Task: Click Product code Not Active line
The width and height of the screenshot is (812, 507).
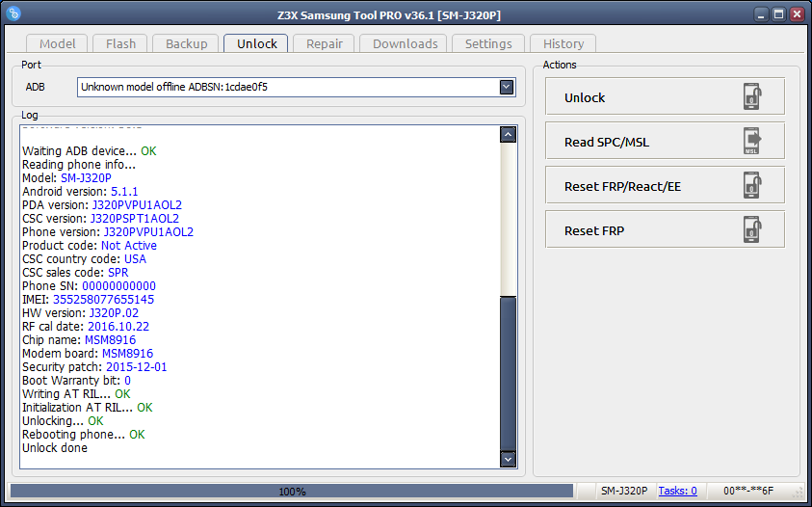Action: (89, 245)
